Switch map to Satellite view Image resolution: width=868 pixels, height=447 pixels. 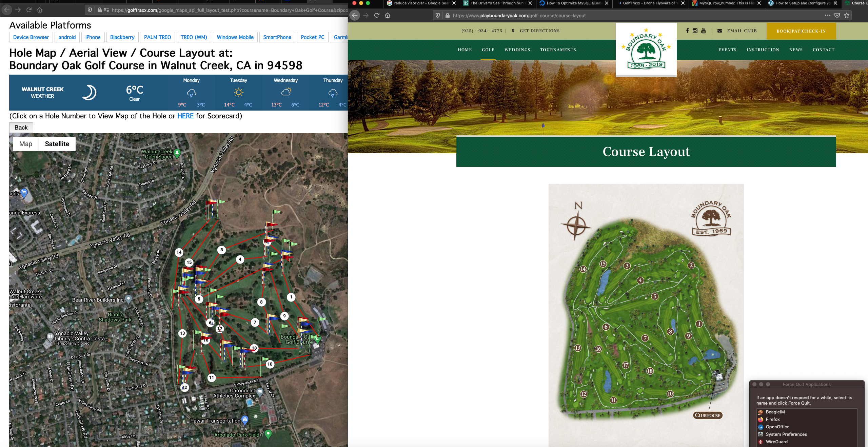(x=57, y=144)
